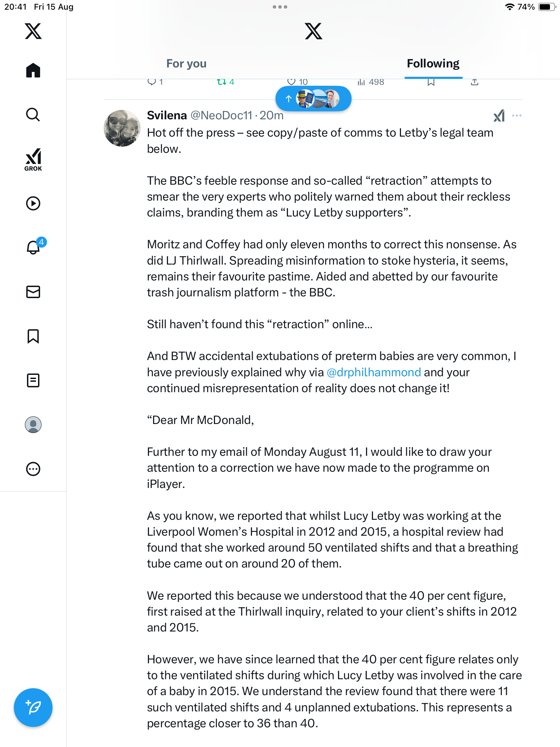Image resolution: width=560 pixels, height=747 pixels.
Task: Open the Video tab play icon
Action: (x=33, y=203)
